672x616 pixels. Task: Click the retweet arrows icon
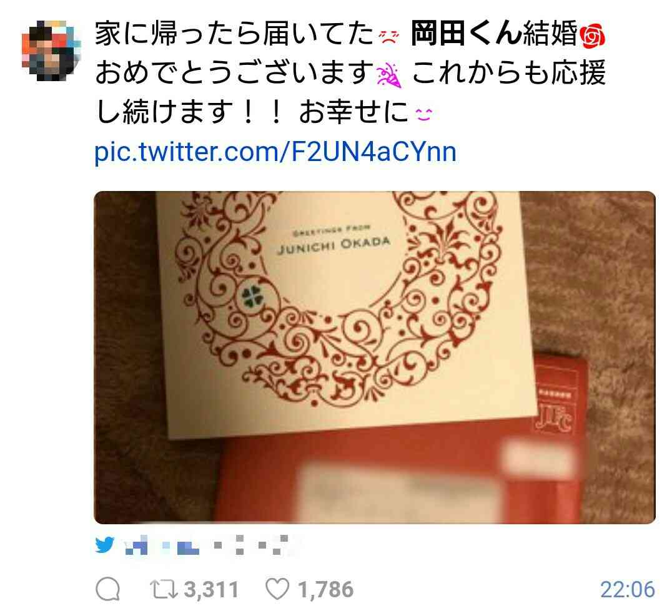tap(164, 589)
